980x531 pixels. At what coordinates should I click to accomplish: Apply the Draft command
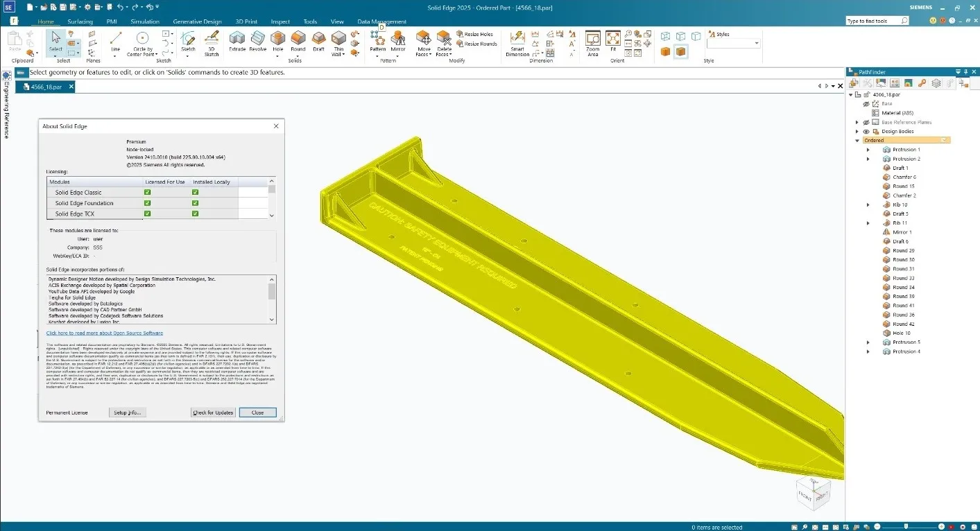(x=318, y=42)
